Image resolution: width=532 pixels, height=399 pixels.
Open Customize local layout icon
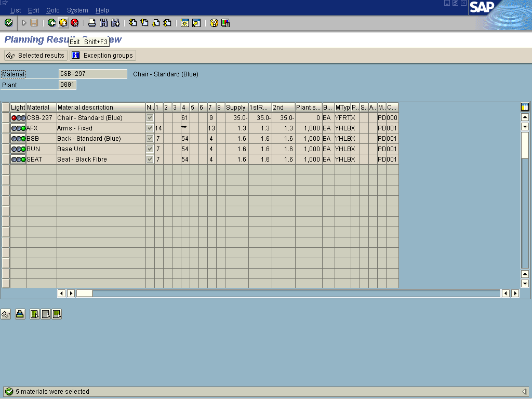pyautogui.click(x=225, y=23)
